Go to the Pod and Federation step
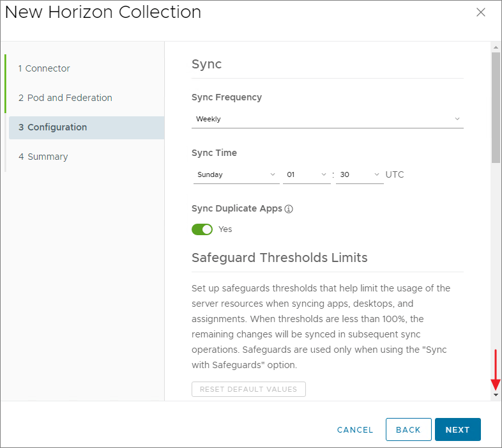 [x=65, y=98]
